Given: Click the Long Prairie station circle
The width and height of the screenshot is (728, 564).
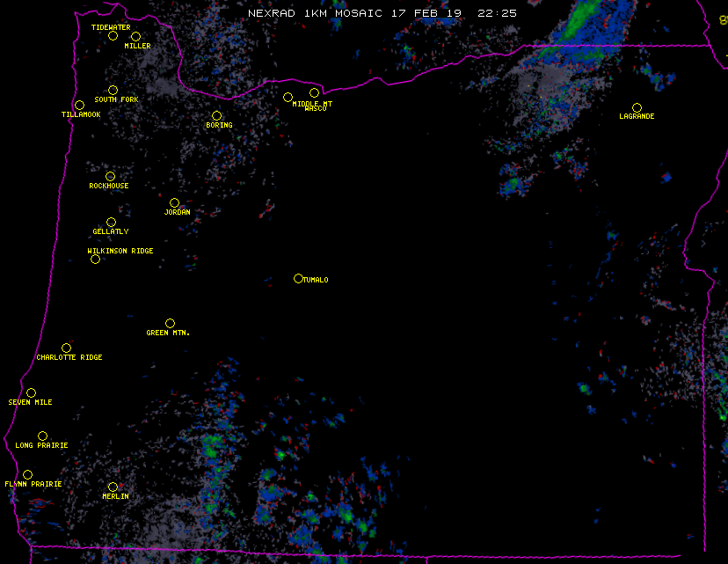Looking at the screenshot, I should 42,436.
